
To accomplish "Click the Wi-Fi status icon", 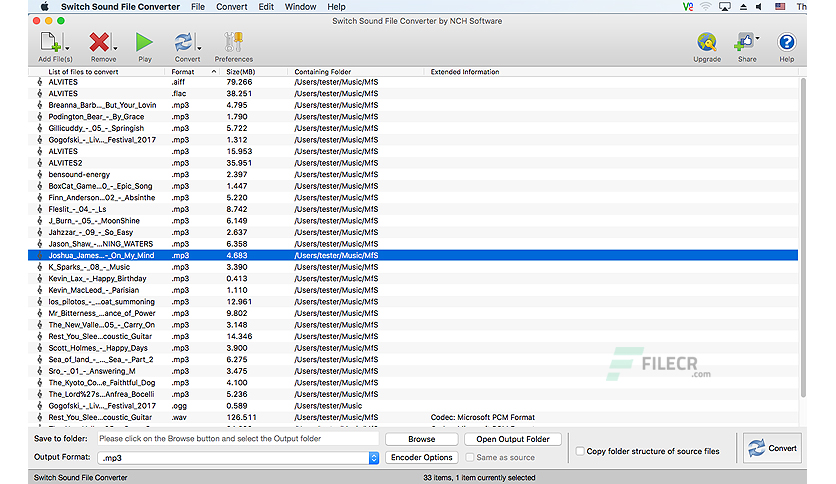I will (x=706, y=7).
